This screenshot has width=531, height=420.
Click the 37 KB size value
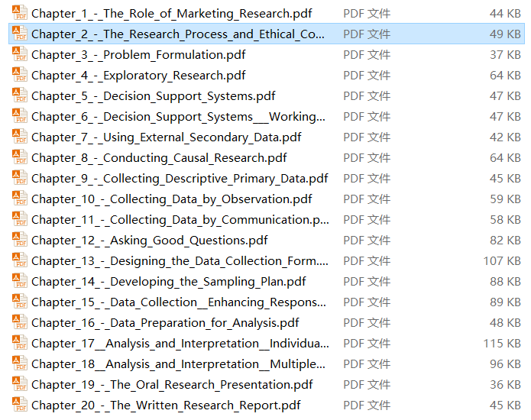tap(505, 55)
